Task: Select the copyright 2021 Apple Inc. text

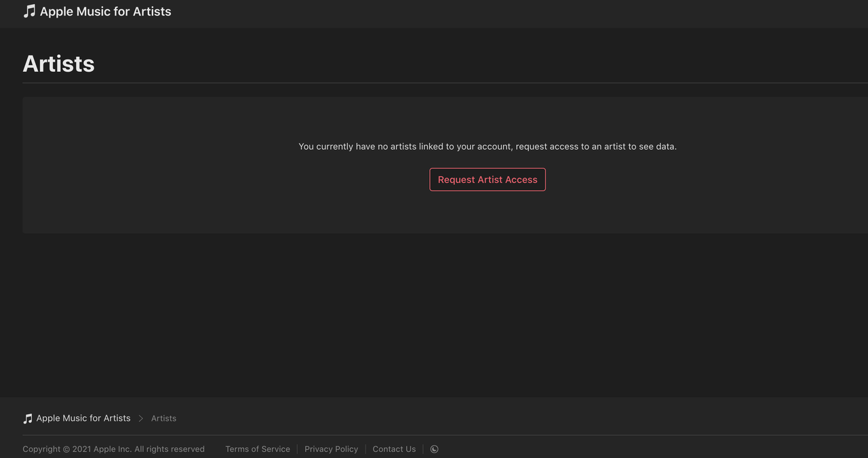Action: point(113,449)
